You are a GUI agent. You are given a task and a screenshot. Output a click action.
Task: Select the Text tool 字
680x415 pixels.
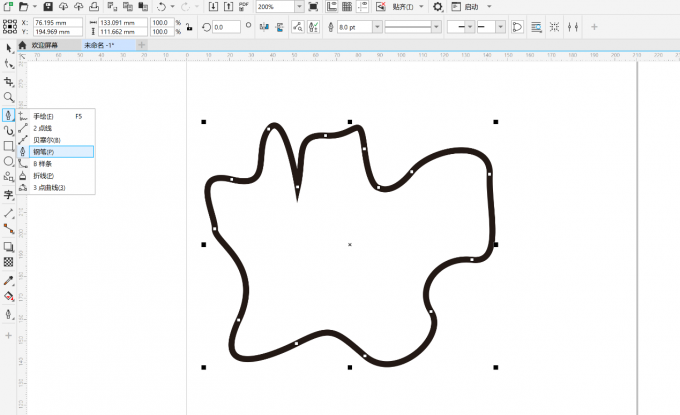point(9,195)
